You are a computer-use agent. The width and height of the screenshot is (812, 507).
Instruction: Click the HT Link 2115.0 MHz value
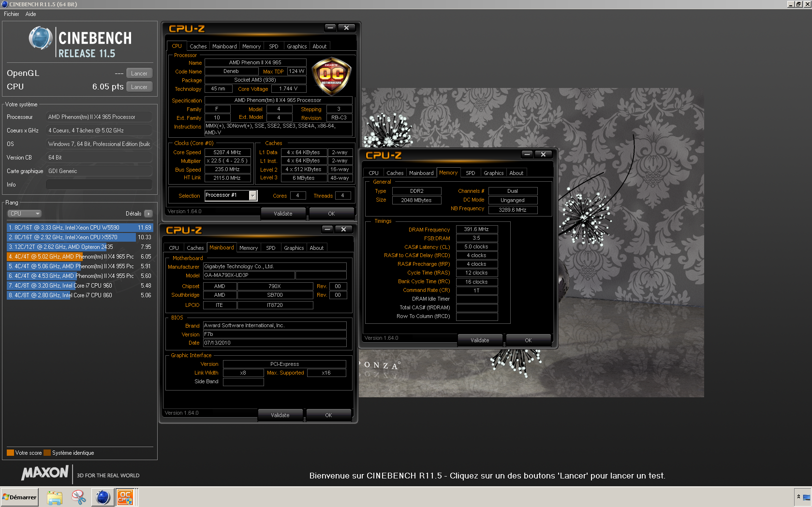click(227, 178)
